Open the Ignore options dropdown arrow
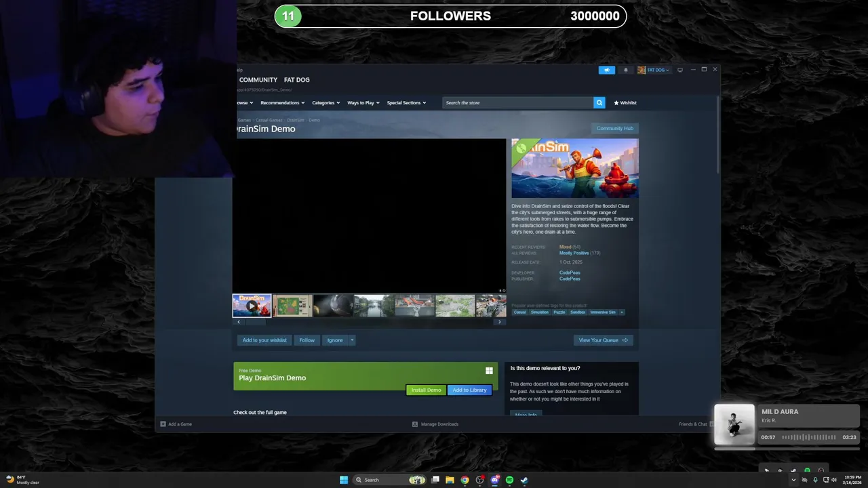The width and height of the screenshot is (868, 488). pos(352,340)
